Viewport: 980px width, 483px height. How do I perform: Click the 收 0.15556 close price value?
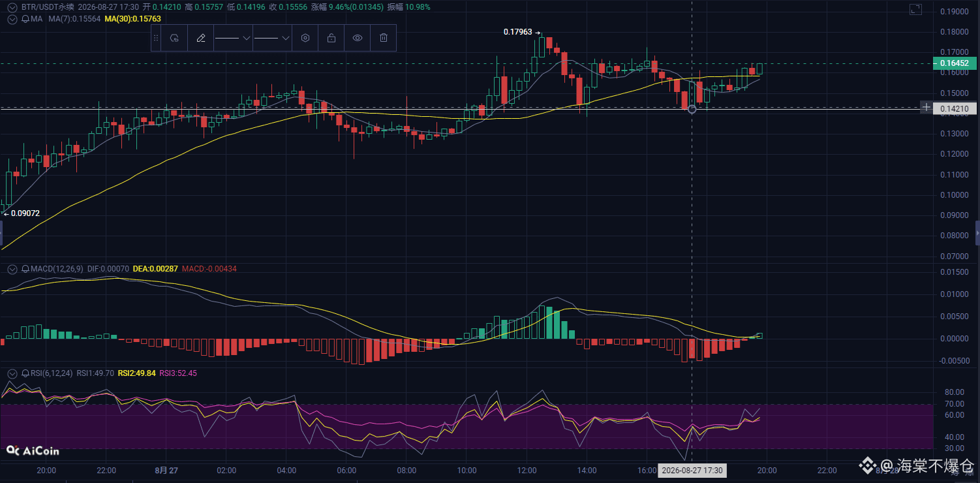click(290, 7)
